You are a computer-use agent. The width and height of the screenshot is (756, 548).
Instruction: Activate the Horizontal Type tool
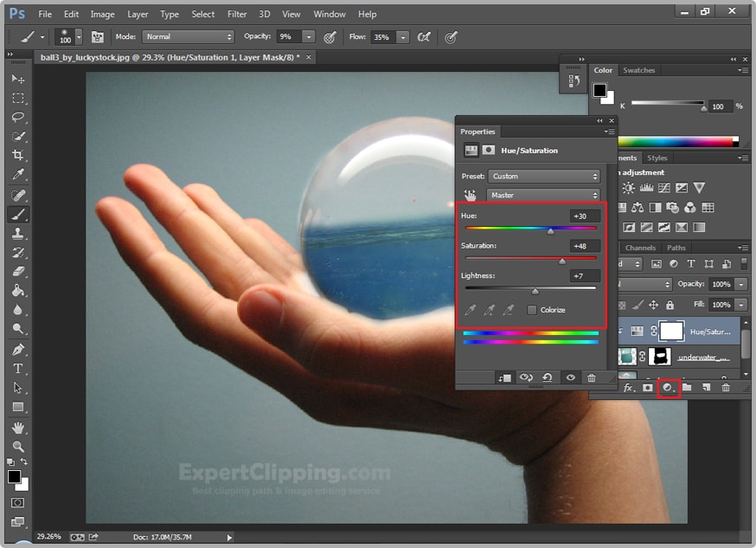click(x=17, y=369)
